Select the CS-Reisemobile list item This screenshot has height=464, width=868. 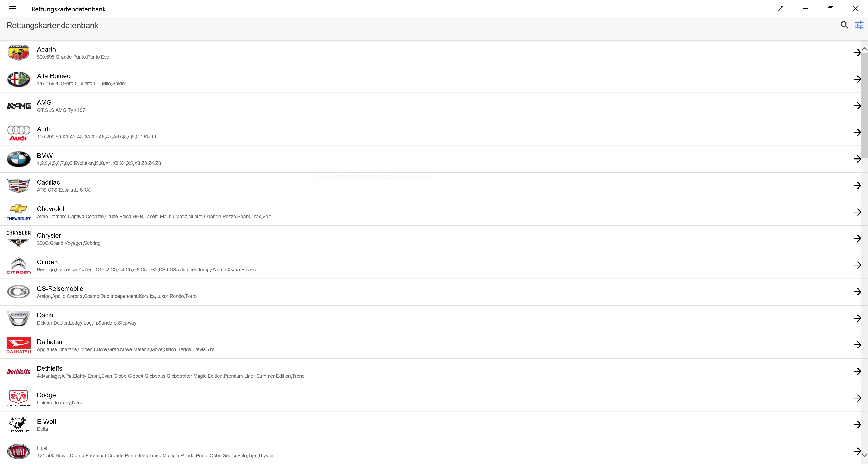[x=60, y=289]
